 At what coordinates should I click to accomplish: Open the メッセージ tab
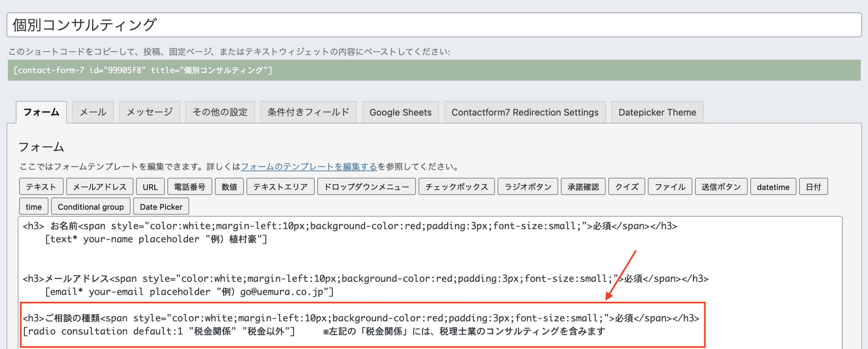pos(150,112)
